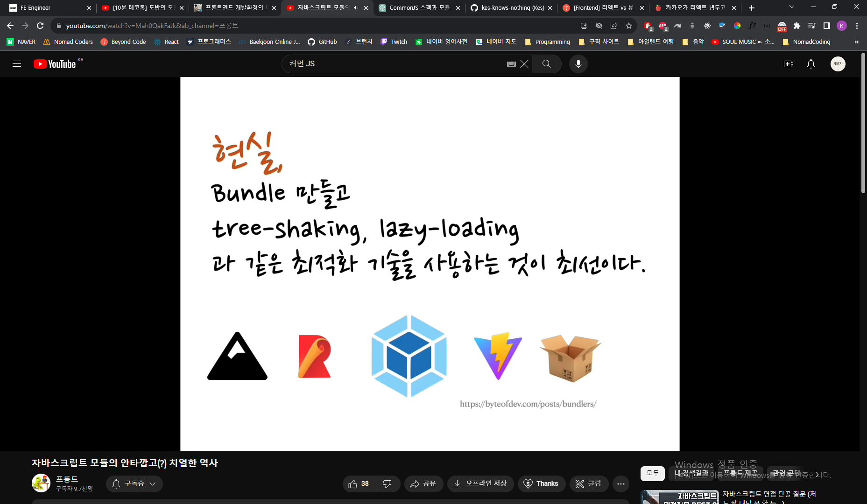The width and height of the screenshot is (867, 504).
Task: Click the install app icon in the address bar
Action: [584, 26]
